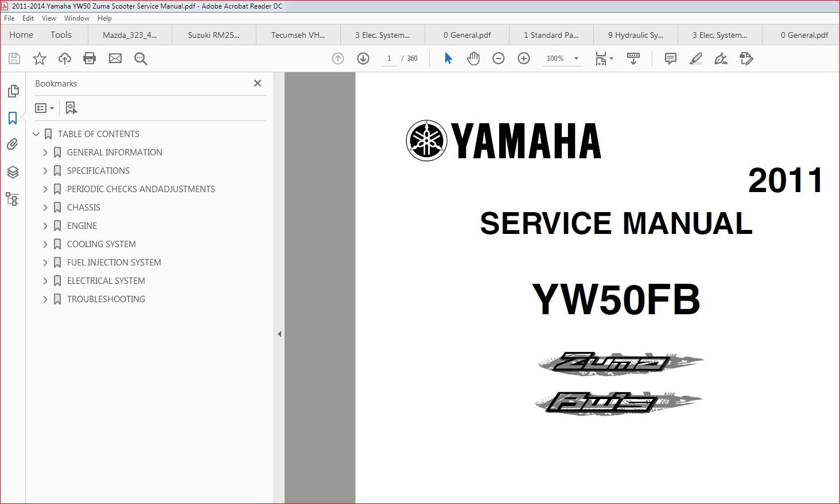840x504 pixels.
Task: Open the Window menu
Action: [x=77, y=18]
